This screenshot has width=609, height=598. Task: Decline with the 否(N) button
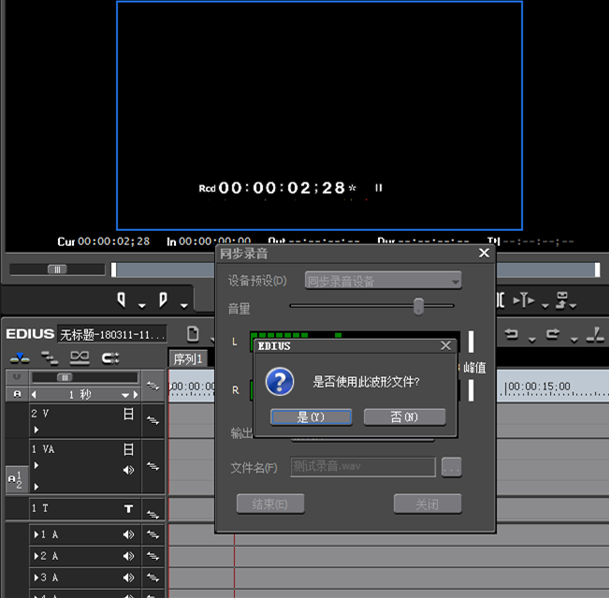coord(404,417)
